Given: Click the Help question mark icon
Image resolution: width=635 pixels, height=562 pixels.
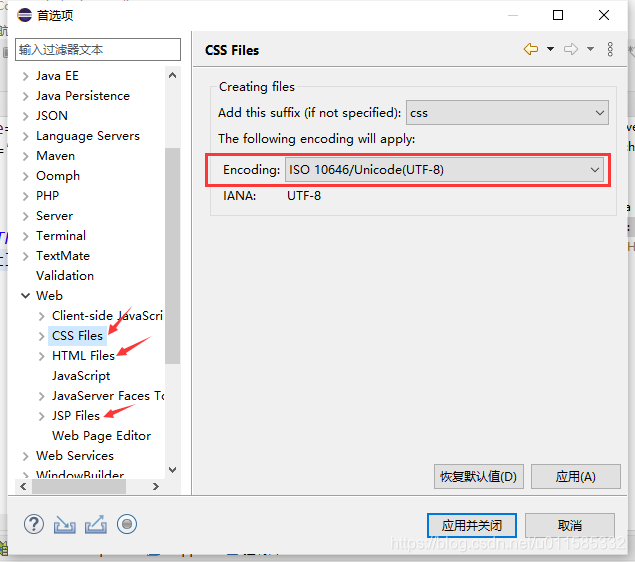Looking at the screenshot, I should coord(34,524).
